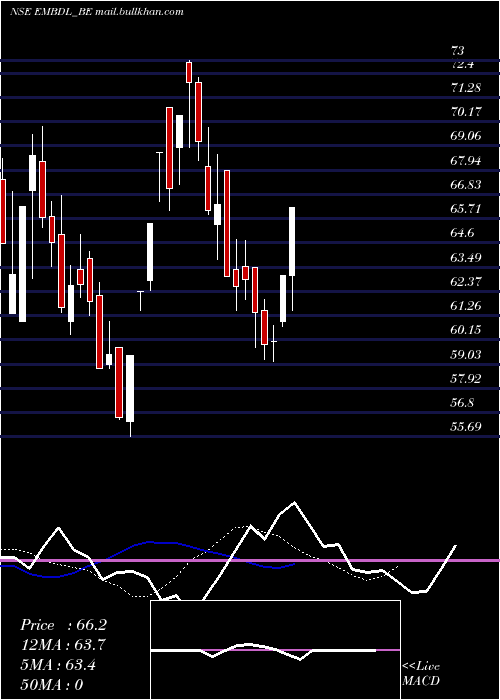Select the 57.92 price axis label
This screenshot has height=700, width=500.
pos(466,378)
